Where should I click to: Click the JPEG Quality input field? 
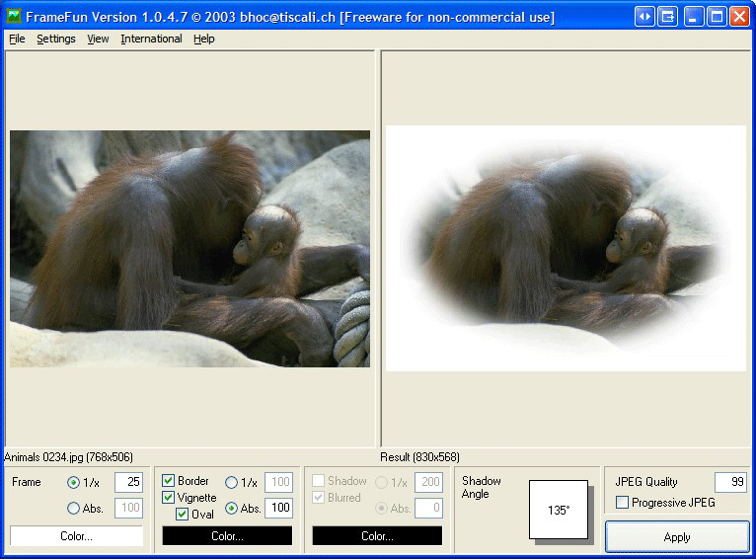point(730,482)
